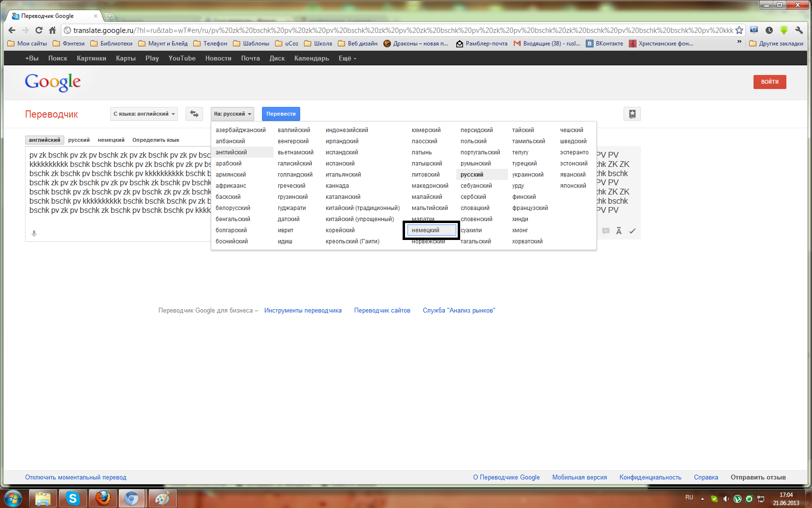Select 'немецкий' in the language list
The image size is (812, 508).
pos(431,230)
